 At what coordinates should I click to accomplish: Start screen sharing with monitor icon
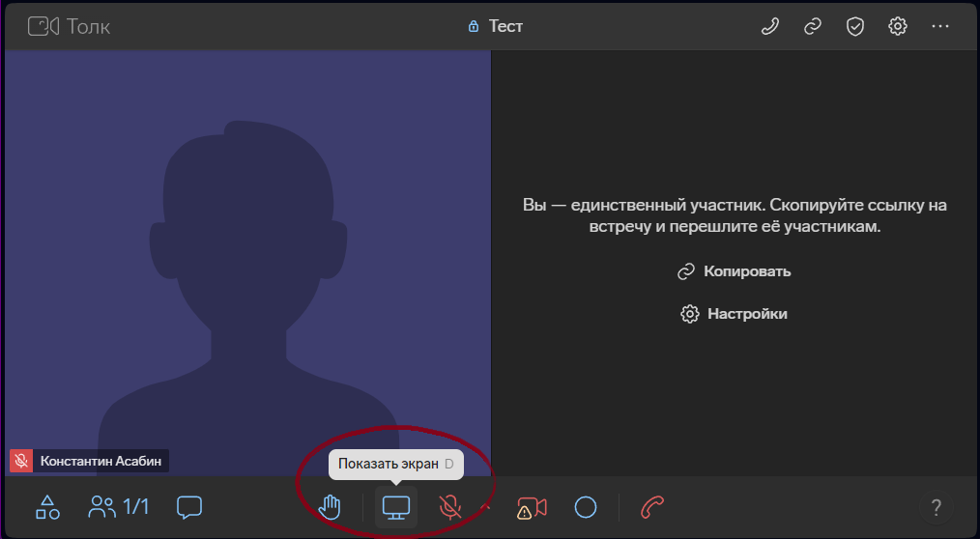396,507
